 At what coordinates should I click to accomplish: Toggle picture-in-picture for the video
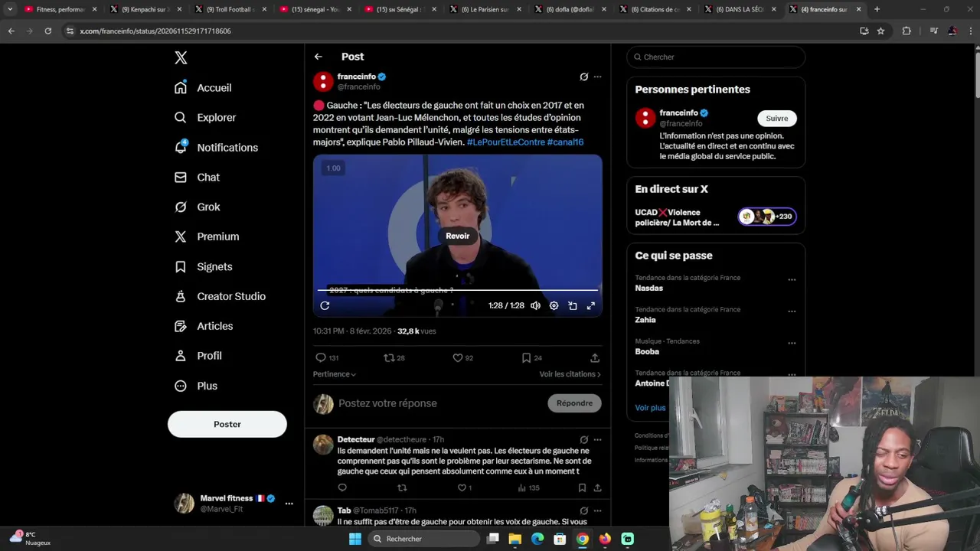572,305
